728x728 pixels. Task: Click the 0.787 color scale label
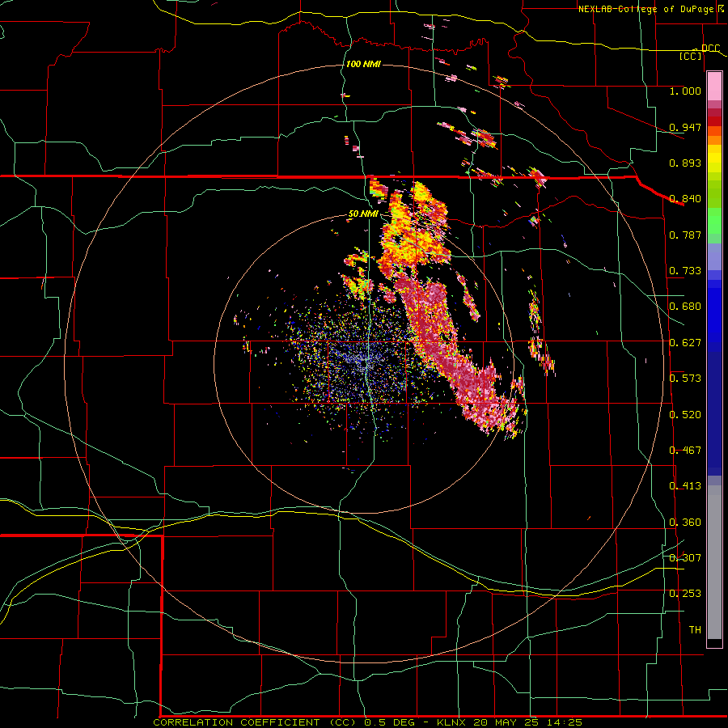(685, 235)
